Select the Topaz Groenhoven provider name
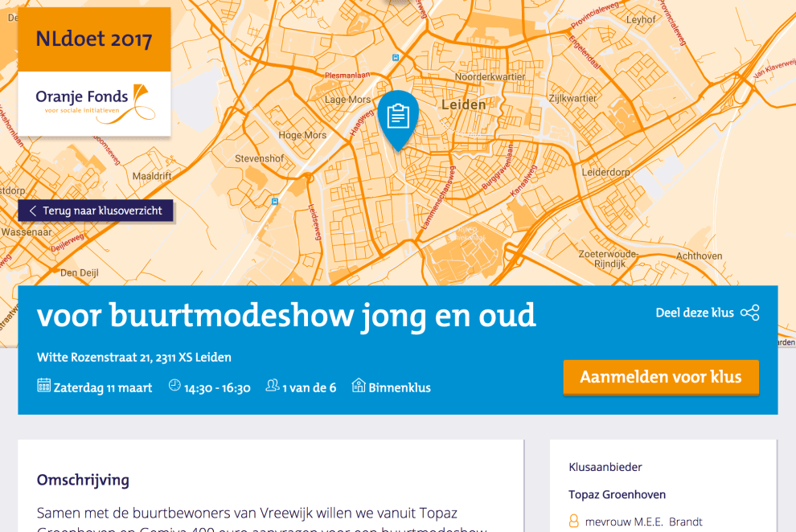This screenshot has height=532, width=796. pos(617,494)
